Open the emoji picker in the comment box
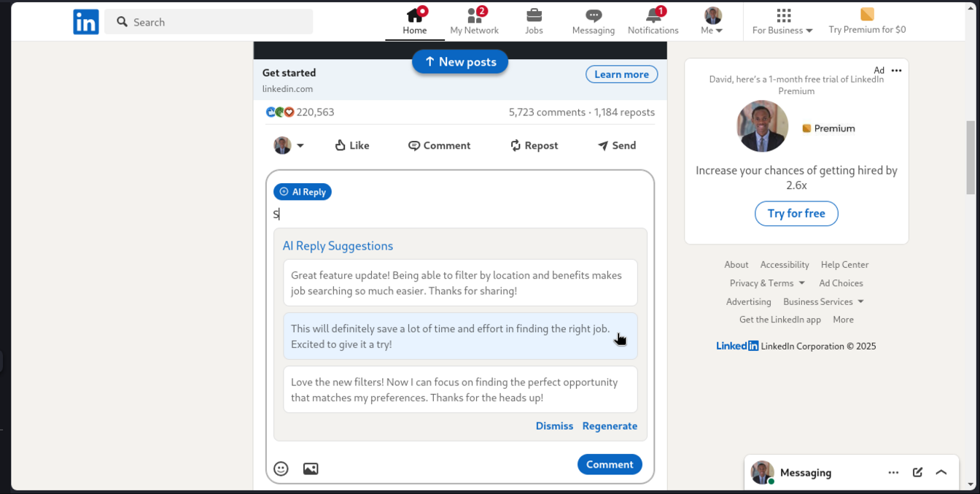Viewport: 980px width, 494px height. [x=281, y=468]
